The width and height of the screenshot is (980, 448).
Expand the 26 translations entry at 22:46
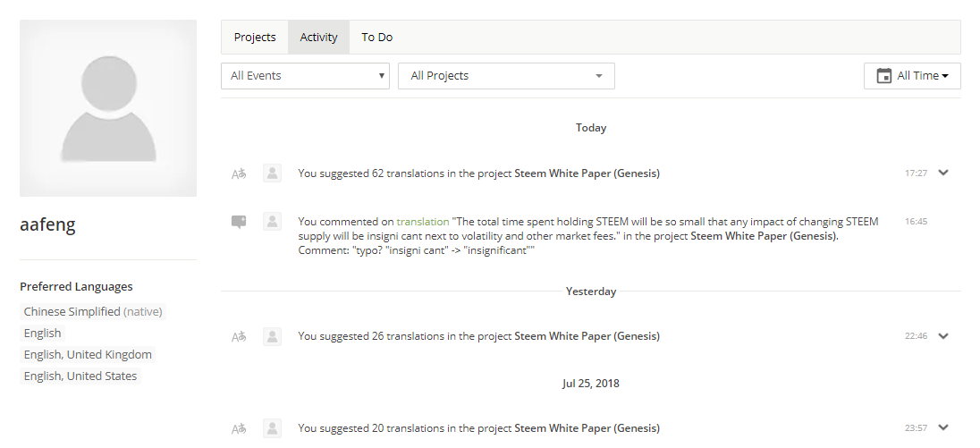pos(943,336)
